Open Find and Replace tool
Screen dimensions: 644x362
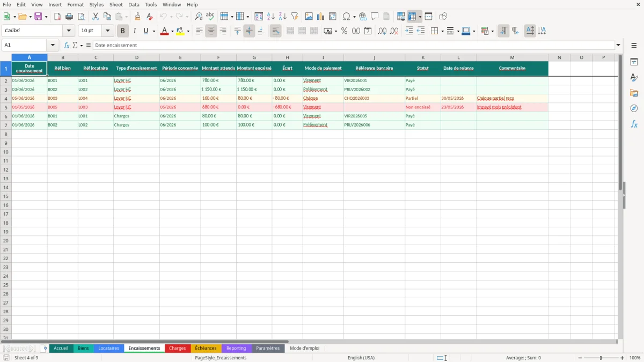point(199,17)
